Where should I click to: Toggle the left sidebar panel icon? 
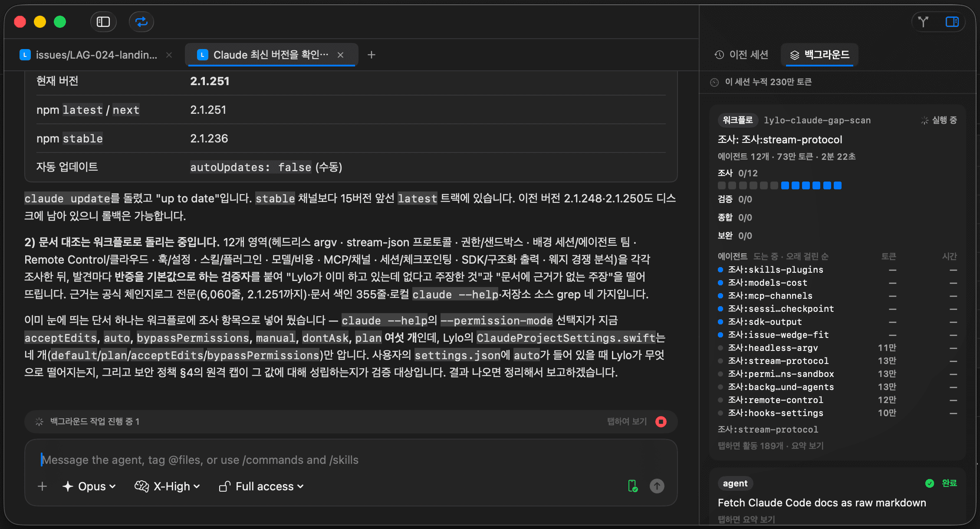click(103, 22)
